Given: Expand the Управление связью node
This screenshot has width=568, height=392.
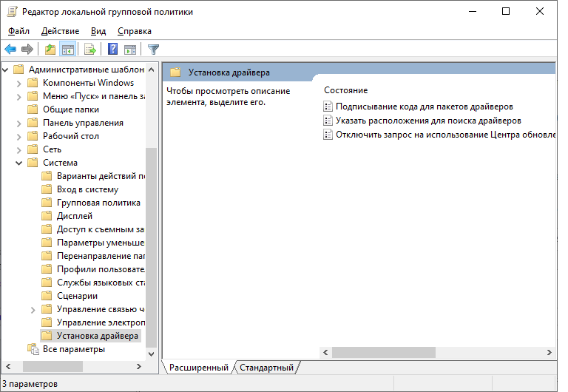Looking at the screenshot, I should (x=33, y=310).
